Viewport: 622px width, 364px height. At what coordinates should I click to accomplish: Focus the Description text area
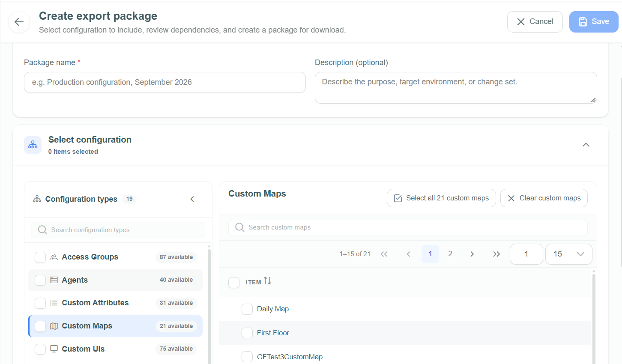click(456, 88)
